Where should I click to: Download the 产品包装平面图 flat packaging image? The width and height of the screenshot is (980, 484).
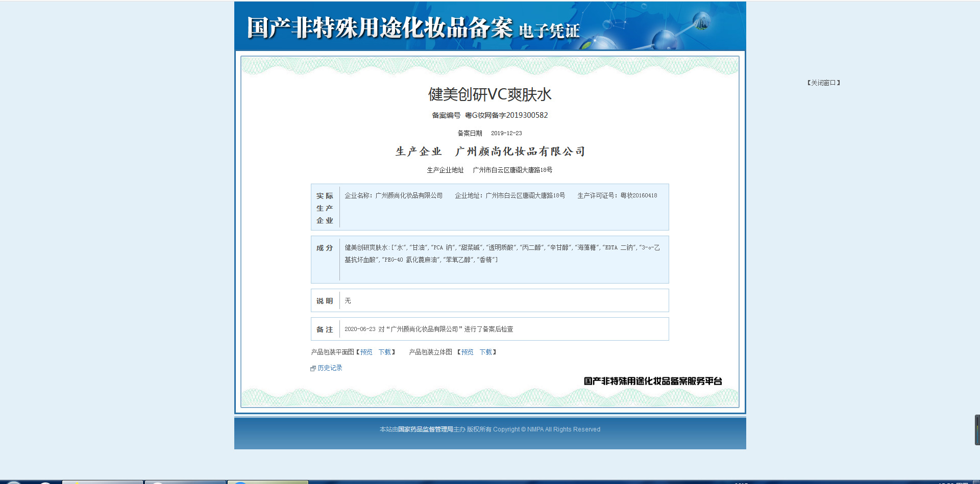click(384, 352)
